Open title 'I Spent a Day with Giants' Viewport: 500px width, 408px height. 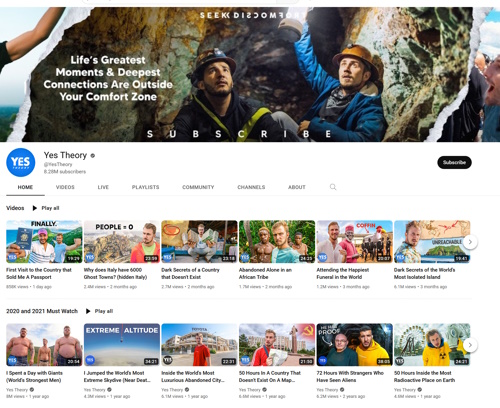[x=34, y=376]
